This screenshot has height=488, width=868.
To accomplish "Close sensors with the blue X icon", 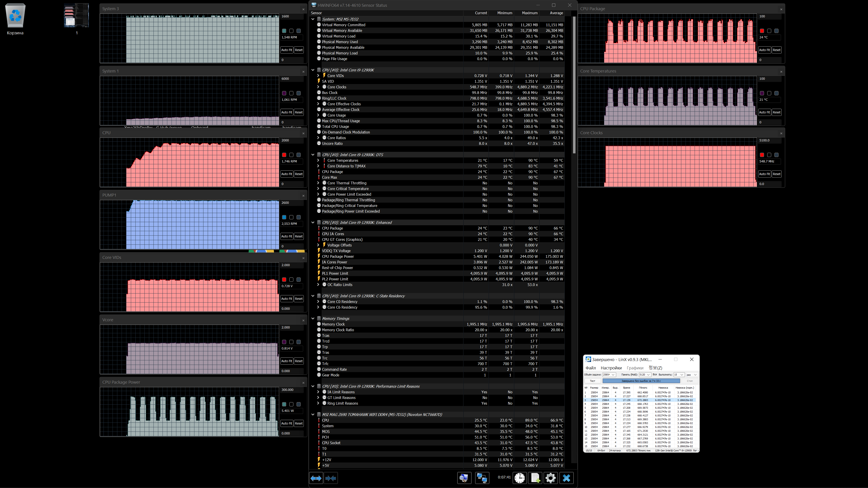I will (x=566, y=478).
